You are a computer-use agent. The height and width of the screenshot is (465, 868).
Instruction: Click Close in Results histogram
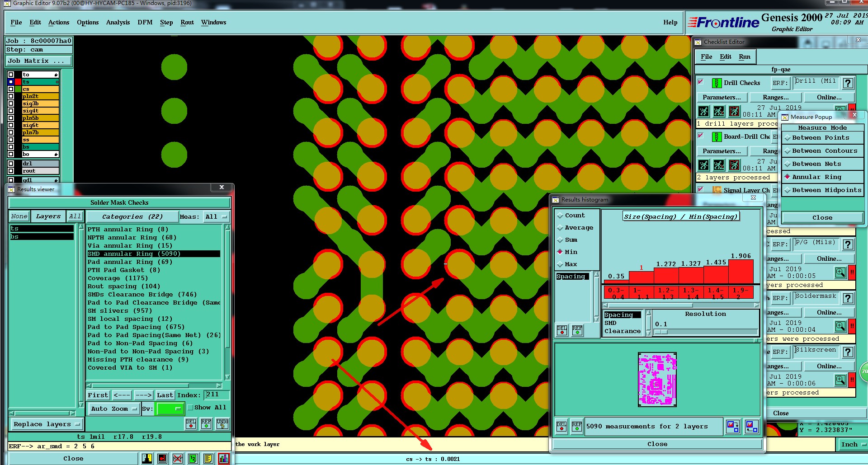(657, 444)
